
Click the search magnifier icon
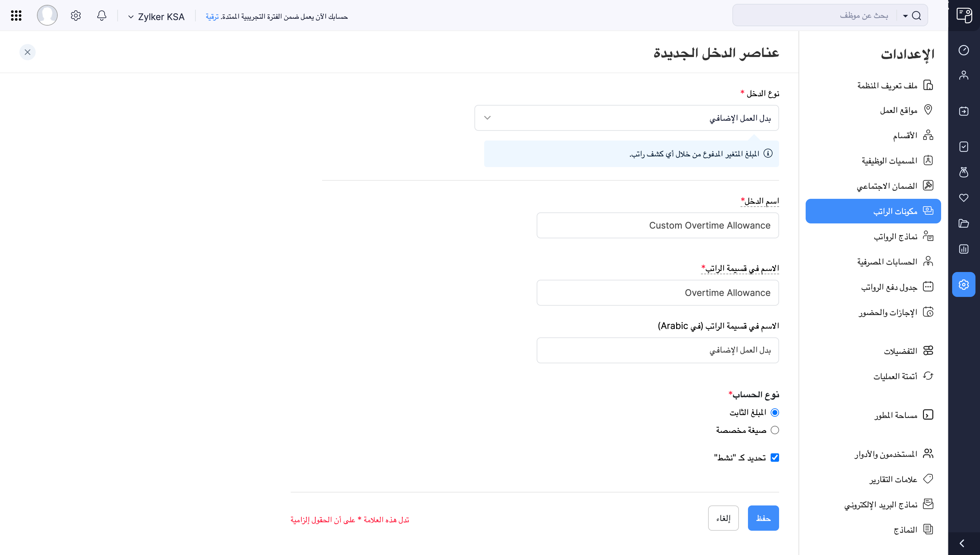point(916,16)
